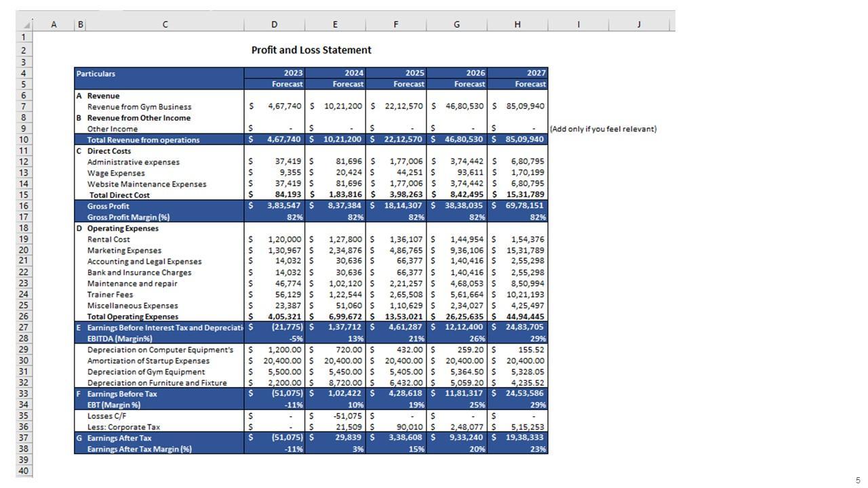Select the column C header
This screenshot has height=488, width=868.
[165, 24]
